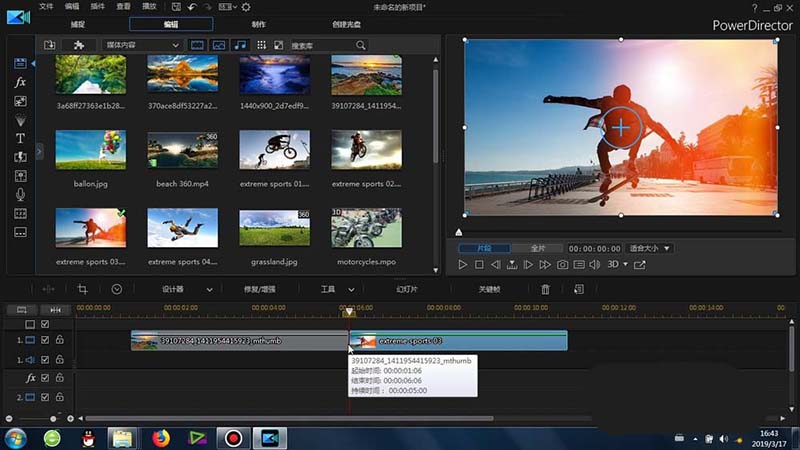The height and width of the screenshot is (450, 800).
Task: Toggle the lock on audio track 1
Action: (60, 360)
